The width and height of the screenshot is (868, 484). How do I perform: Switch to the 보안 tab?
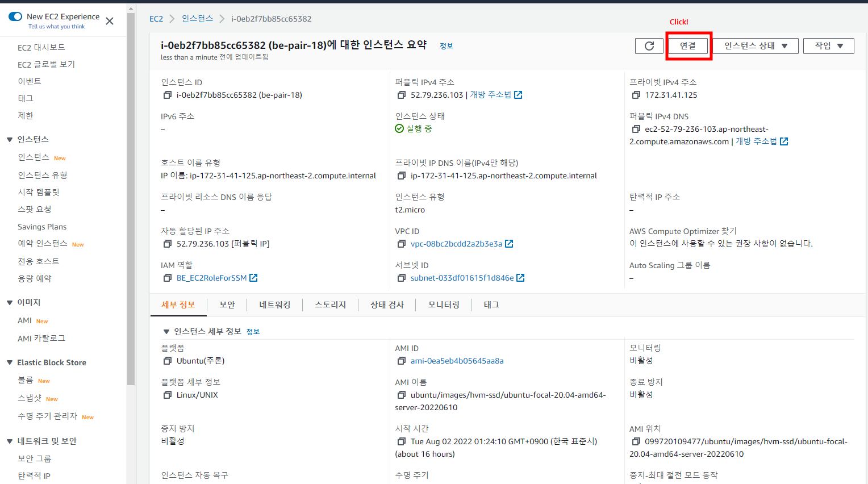[227, 305]
